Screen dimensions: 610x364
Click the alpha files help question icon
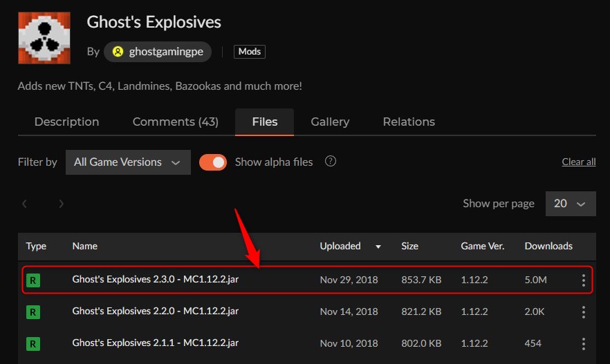pos(331,161)
